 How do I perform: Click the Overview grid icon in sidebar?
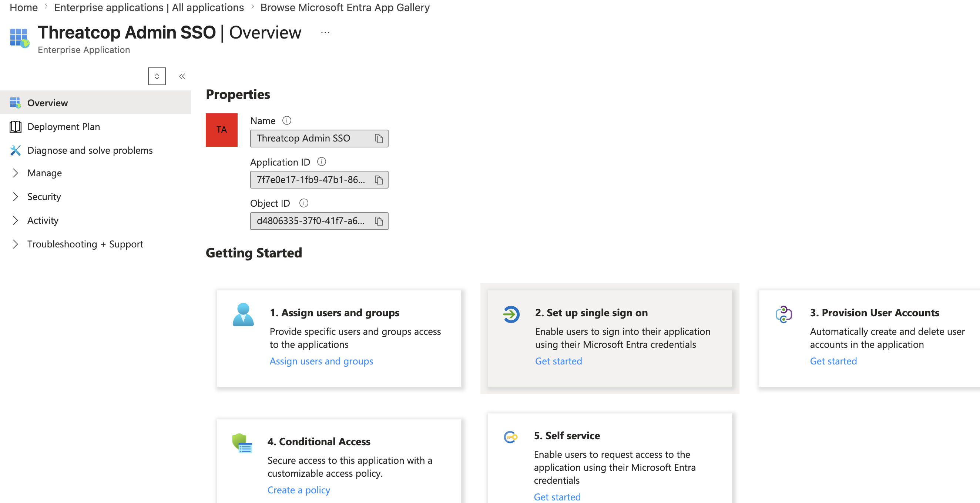[x=15, y=103]
